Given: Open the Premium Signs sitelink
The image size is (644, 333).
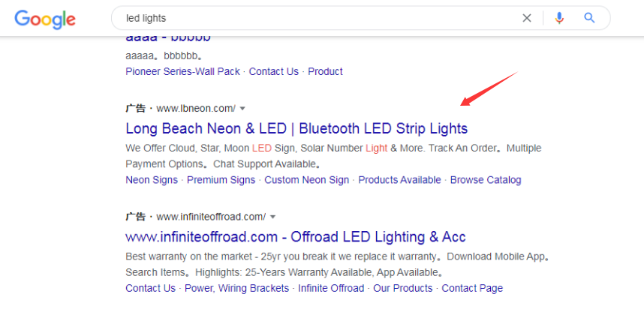Looking at the screenshot, I should point(221,180).
